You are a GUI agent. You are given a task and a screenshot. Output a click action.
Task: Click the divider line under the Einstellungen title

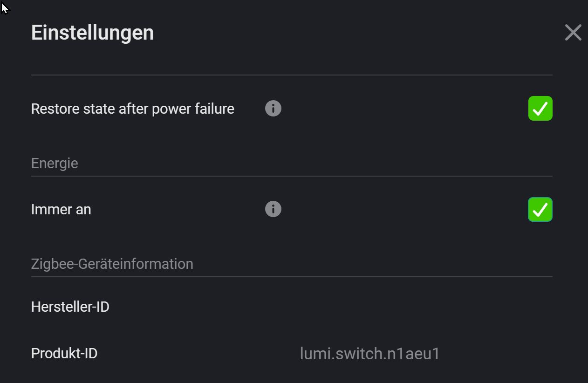tap(292, 75)
